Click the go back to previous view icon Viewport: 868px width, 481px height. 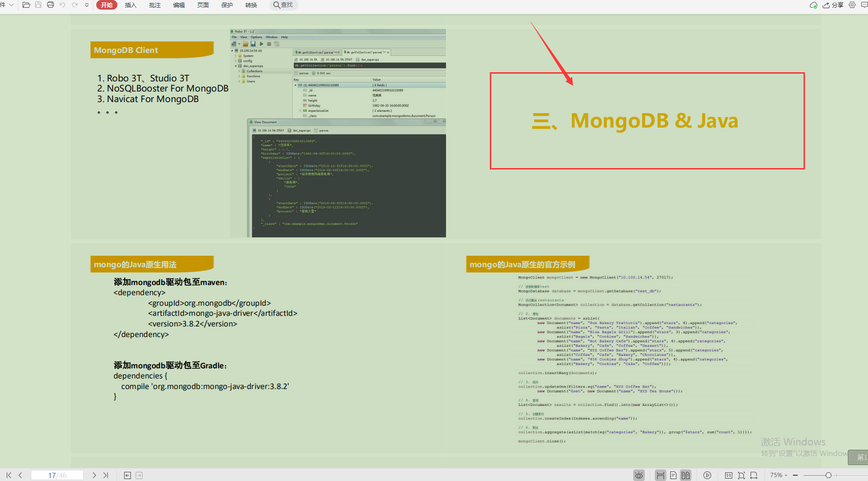128,475
